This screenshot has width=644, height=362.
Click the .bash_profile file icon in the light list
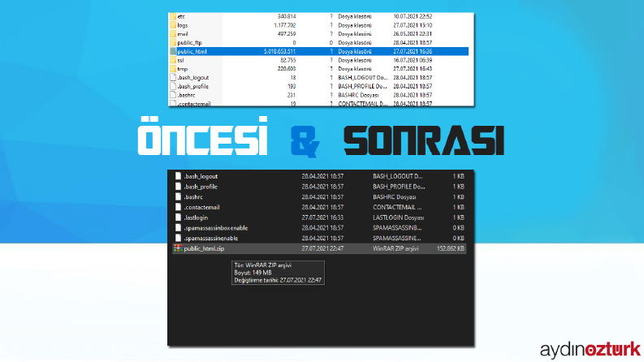173,86
